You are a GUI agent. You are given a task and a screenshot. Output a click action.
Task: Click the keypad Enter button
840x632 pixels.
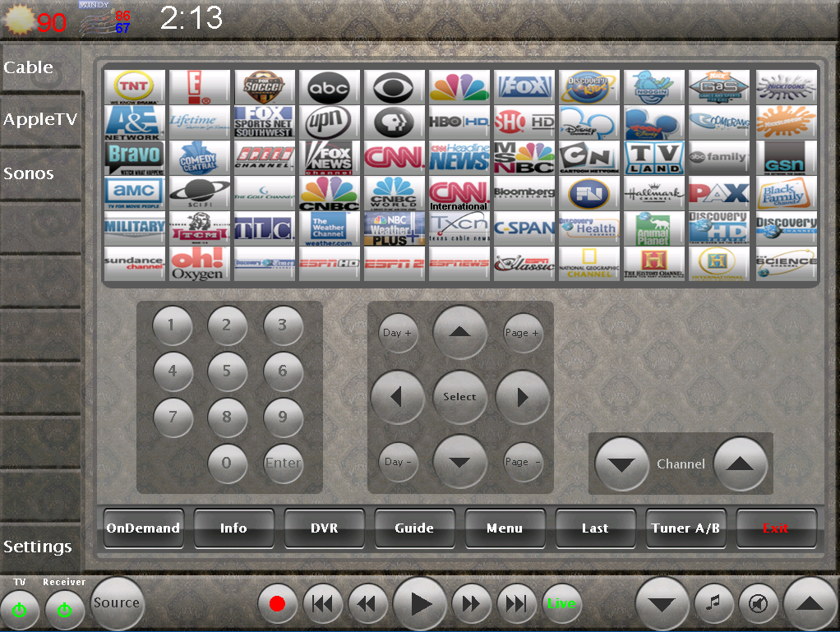(283, 464)
